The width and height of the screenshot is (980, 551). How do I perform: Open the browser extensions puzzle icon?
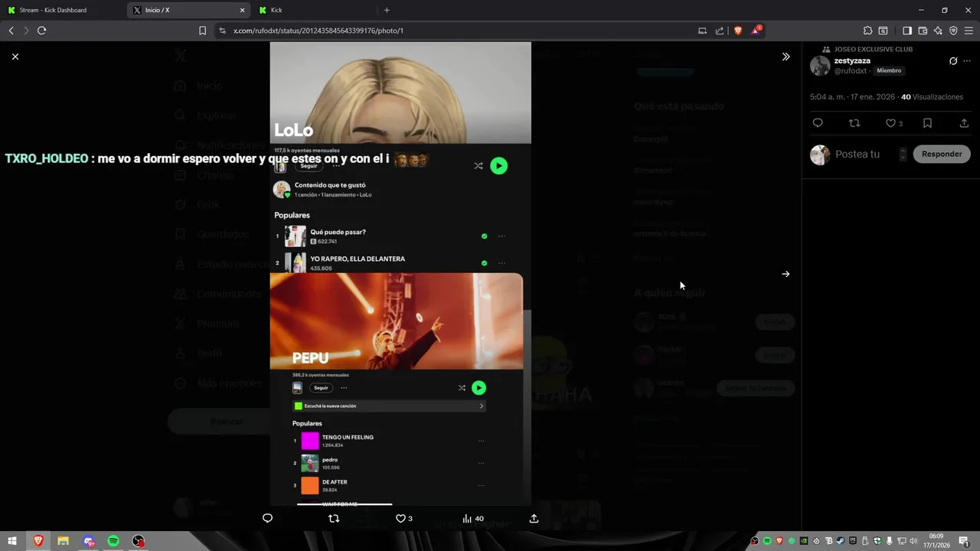tap(867, 31)
